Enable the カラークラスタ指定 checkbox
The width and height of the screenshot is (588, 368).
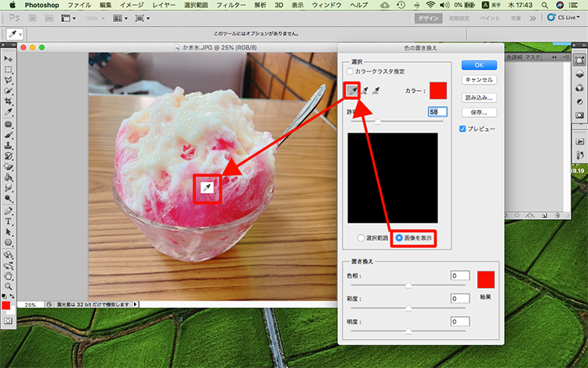coord(350,71)
